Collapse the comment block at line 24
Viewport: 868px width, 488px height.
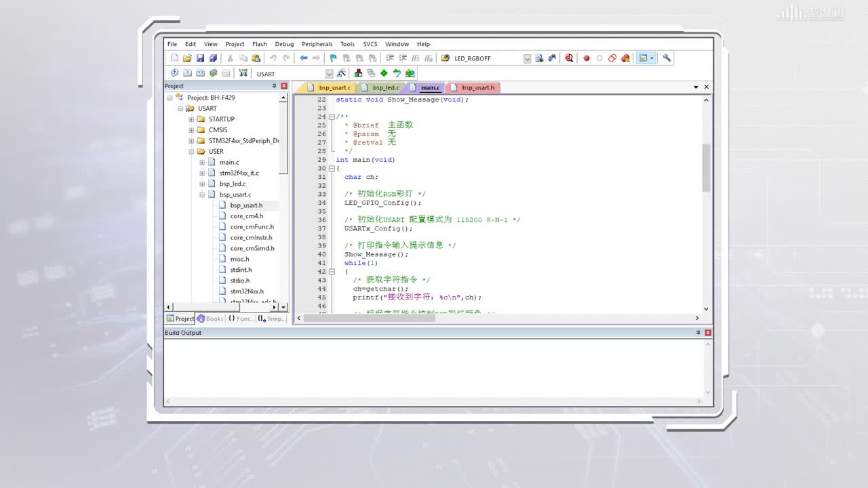(x=332, y=117)
